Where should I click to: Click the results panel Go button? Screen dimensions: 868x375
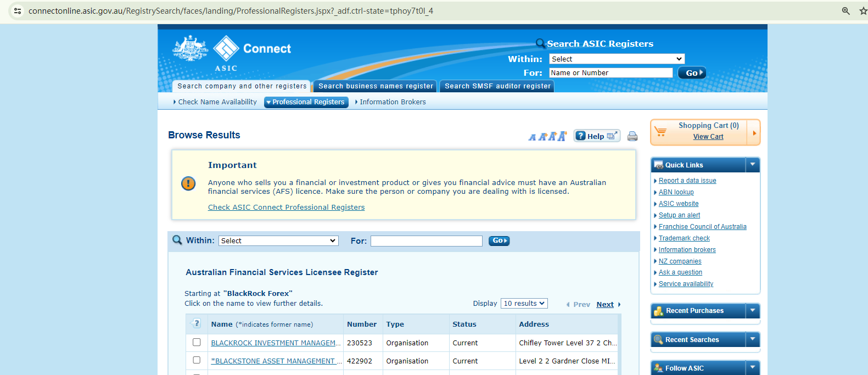499,240
